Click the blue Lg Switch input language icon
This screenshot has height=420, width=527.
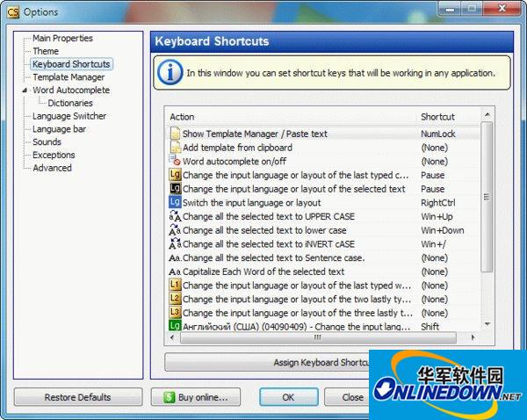pos(175,202)
